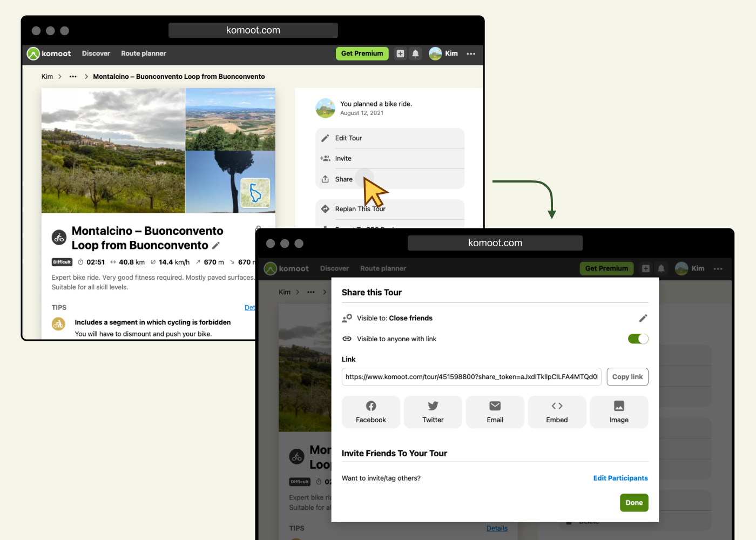The height and width of the screenshot is (540, 756).
Task: Select Share in the action list
Action: pos(390,179)
